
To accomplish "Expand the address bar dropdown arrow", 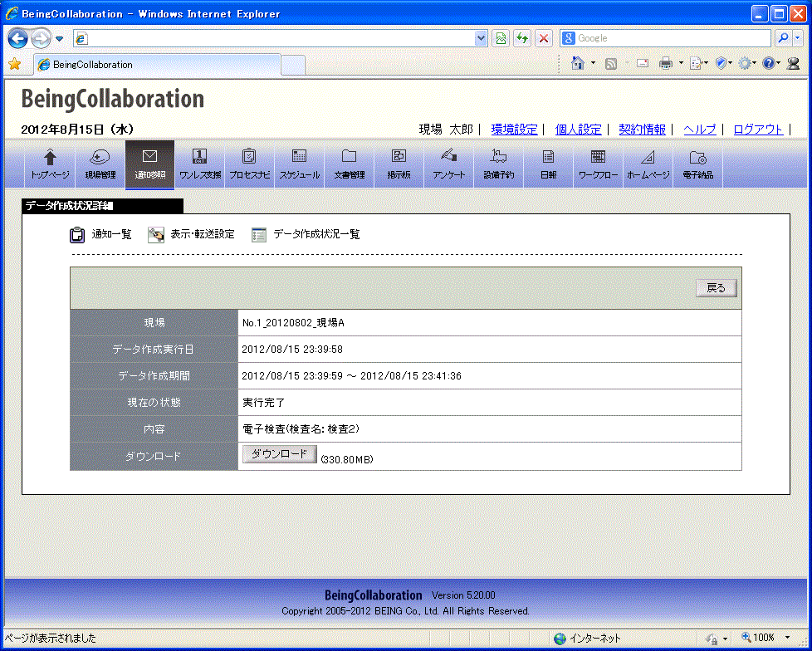I will 481,38.
